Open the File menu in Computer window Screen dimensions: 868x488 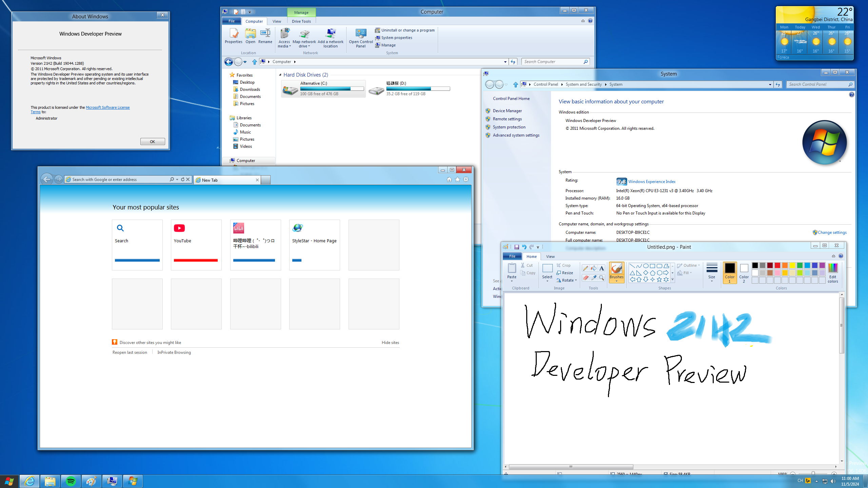(232, 21)
